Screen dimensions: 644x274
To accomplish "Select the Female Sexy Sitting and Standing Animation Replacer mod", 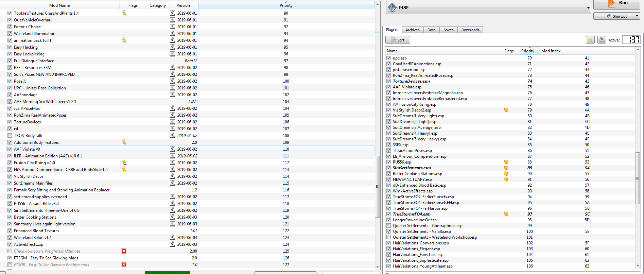I will (x=187, y=190).
